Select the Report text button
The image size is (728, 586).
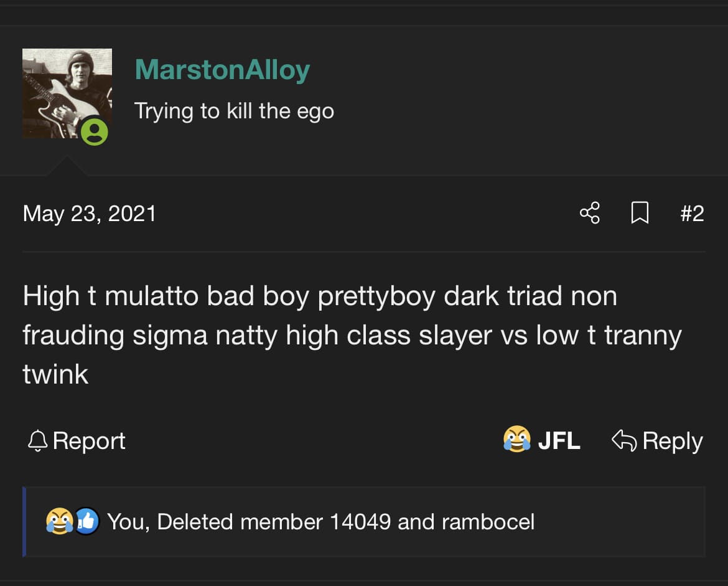89,440
